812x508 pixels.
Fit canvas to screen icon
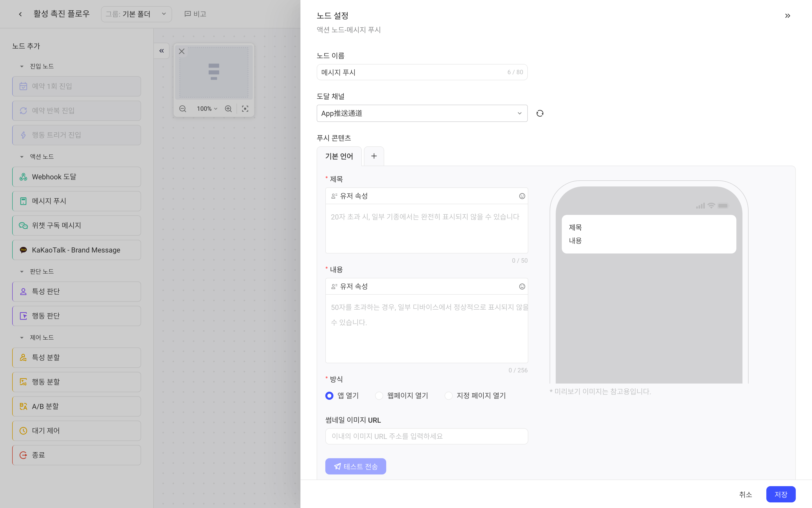[x=245, y=108]
